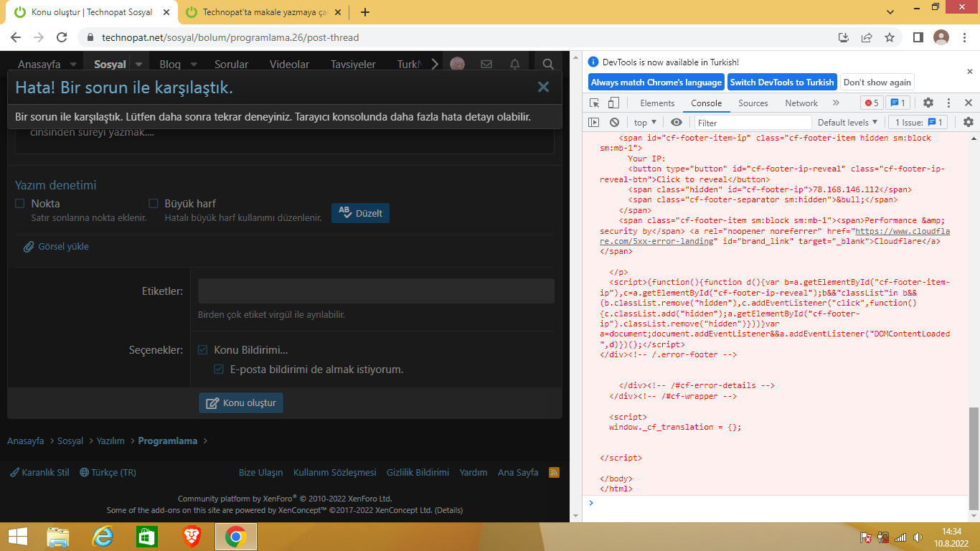
Task: Open the site search magnifier icon
Action: pyautogui.click(x=548, y=65)
